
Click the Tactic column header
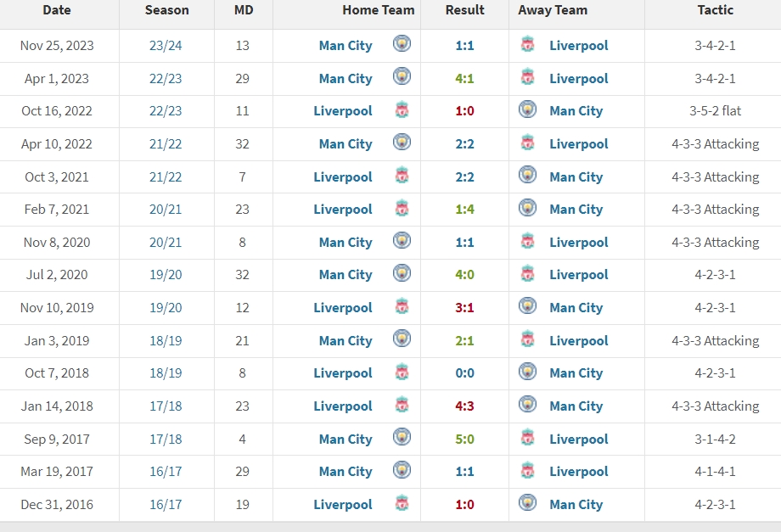(714, 10)
